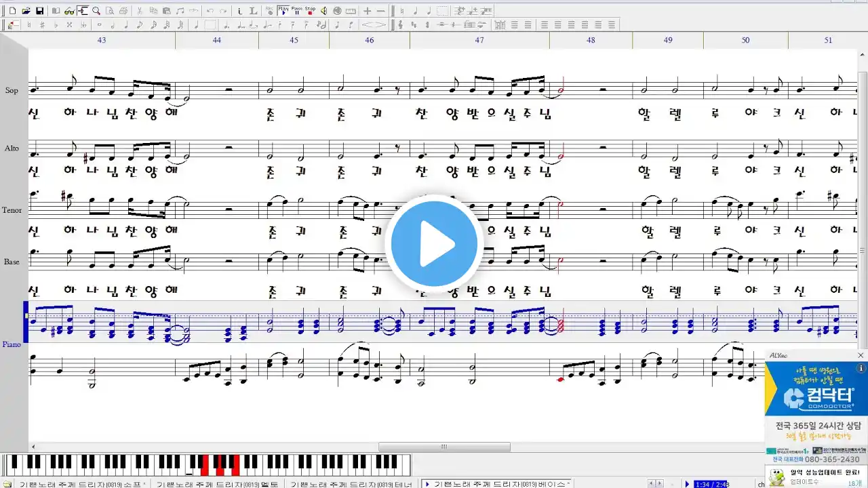868x488 pixels.
Task: Select the Piano staff label
Action: click(x=12, y=344)
